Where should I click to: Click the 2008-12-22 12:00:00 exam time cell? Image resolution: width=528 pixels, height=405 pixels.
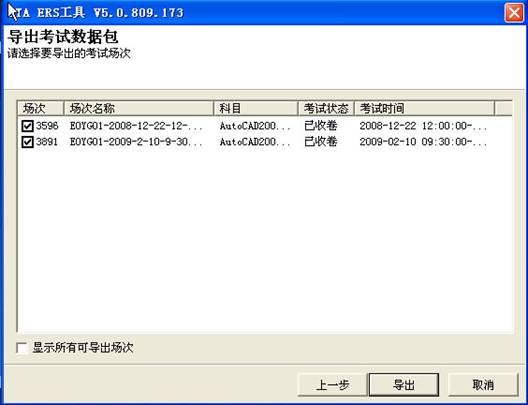point(423,126)
